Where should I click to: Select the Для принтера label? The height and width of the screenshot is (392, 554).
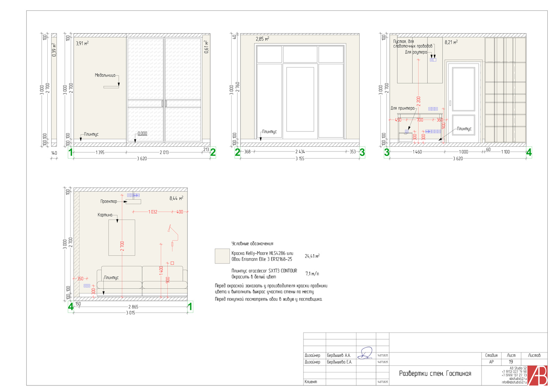click(x=402, y=108)
